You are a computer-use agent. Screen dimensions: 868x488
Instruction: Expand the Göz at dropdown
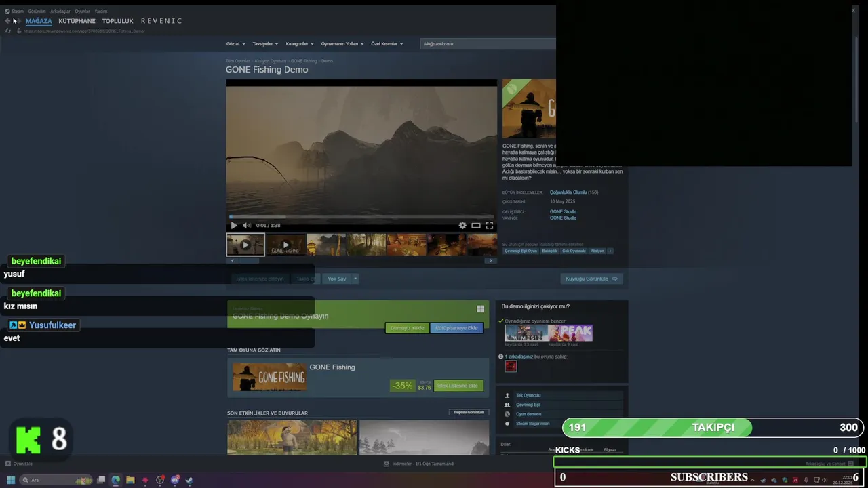coord(235,43)
